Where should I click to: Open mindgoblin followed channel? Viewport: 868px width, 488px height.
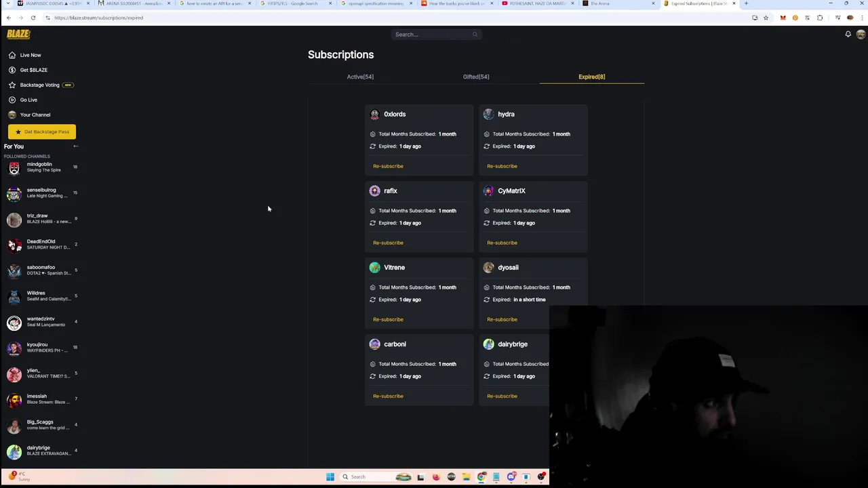click(41, 167)
